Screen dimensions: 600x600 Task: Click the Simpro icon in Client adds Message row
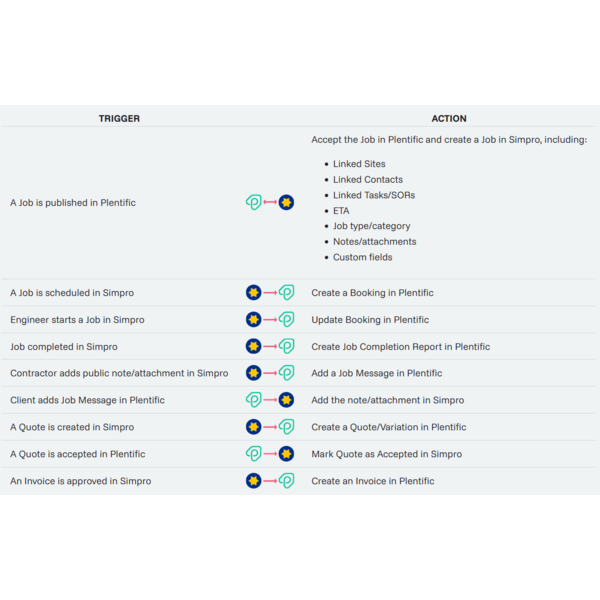[286, 400]
